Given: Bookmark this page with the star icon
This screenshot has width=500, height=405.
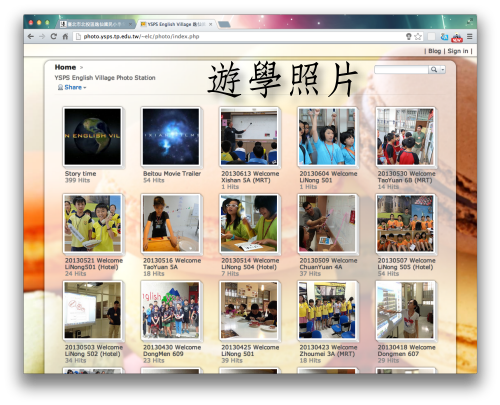Looking at the screenshot, I should [x=418, y=36].
